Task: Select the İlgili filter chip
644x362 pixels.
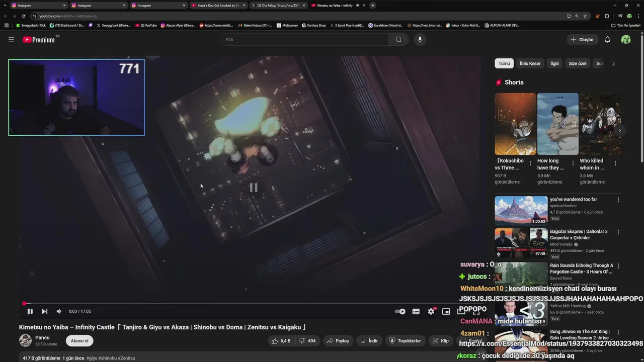Action: pyautogui.click(x=554, y=63)
